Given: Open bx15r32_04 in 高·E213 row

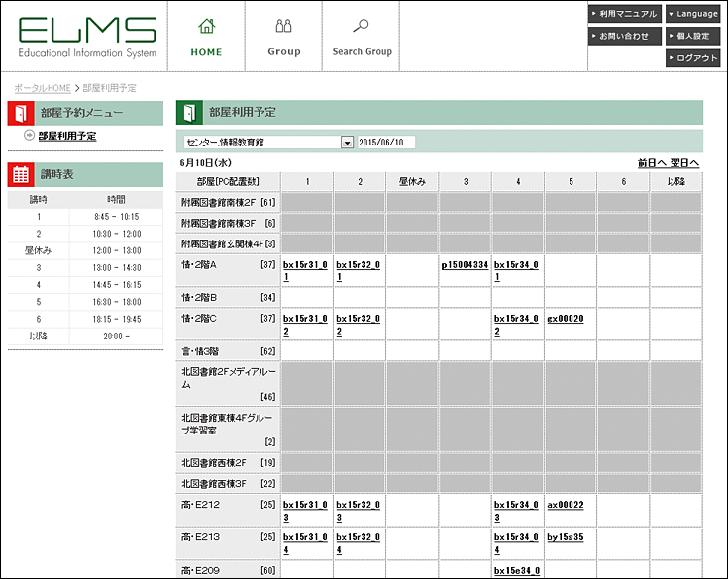Looking at the screenshot, I should coord(358,543).
